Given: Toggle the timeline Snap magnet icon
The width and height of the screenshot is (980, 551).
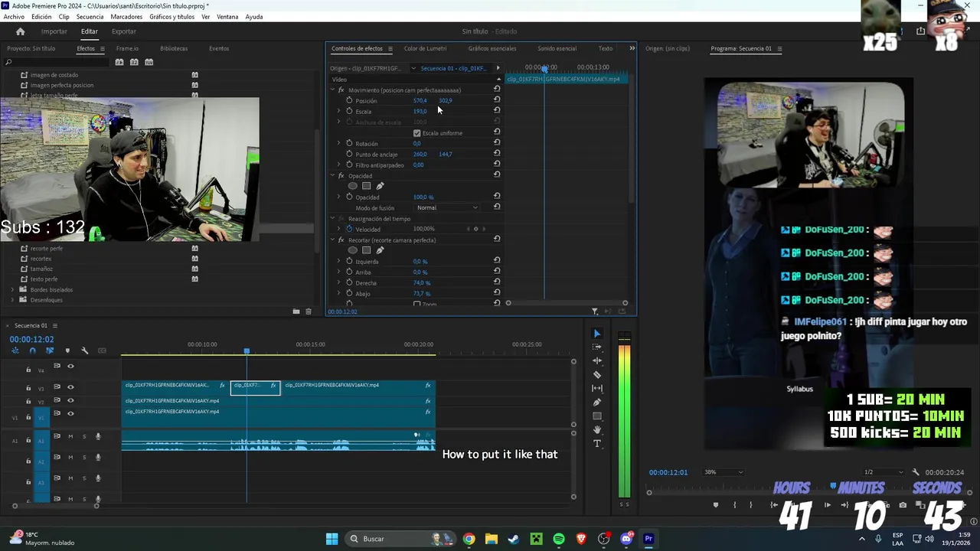Looking at the screenshot, I should (32, 350).
